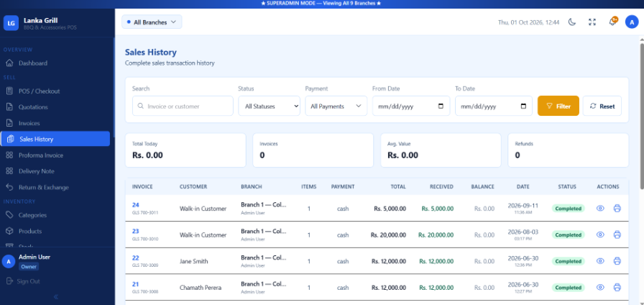Collapse sidebar with double chevron icon
Screen dimensions: 644x305
(x=56, y=297)
